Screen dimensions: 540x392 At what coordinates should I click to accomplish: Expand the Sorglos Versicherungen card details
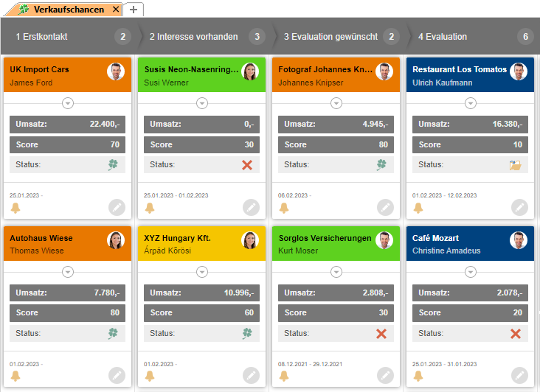pos(336,271)
